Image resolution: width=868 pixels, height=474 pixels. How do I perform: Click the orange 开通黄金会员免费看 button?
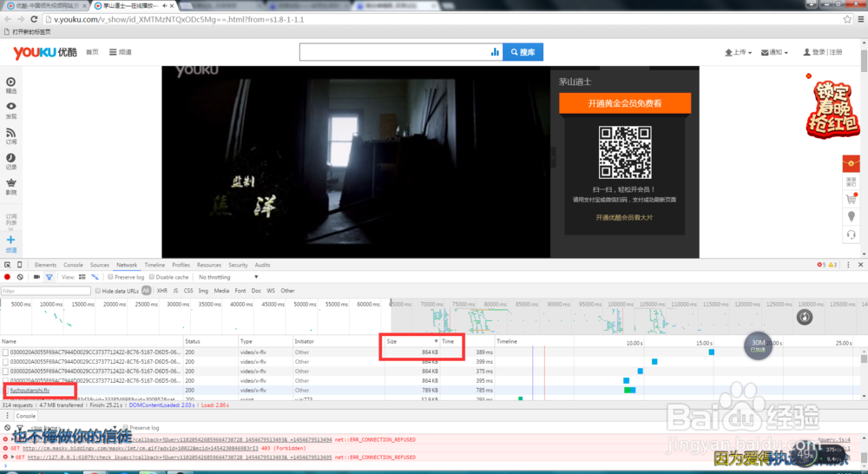(x=624, y=103)
